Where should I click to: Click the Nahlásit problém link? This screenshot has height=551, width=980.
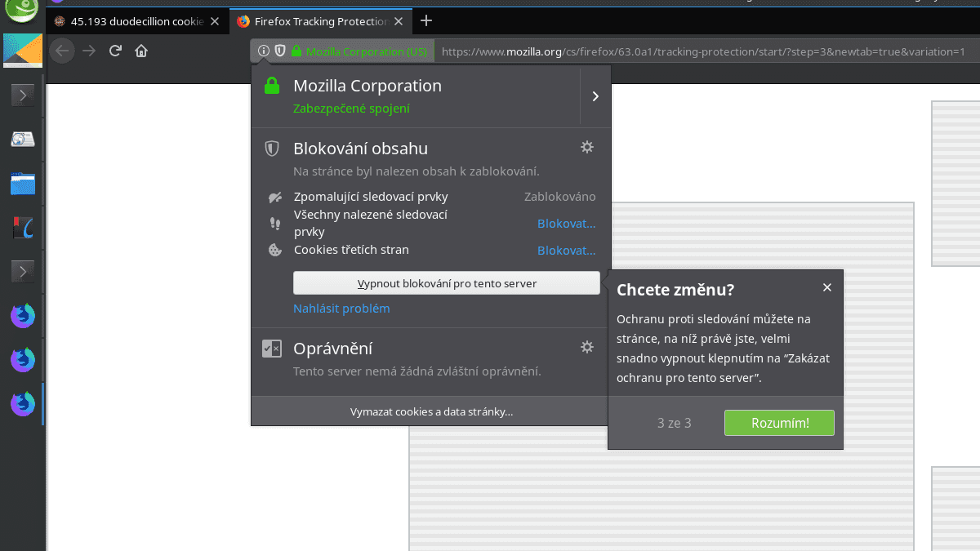[341, 309]
